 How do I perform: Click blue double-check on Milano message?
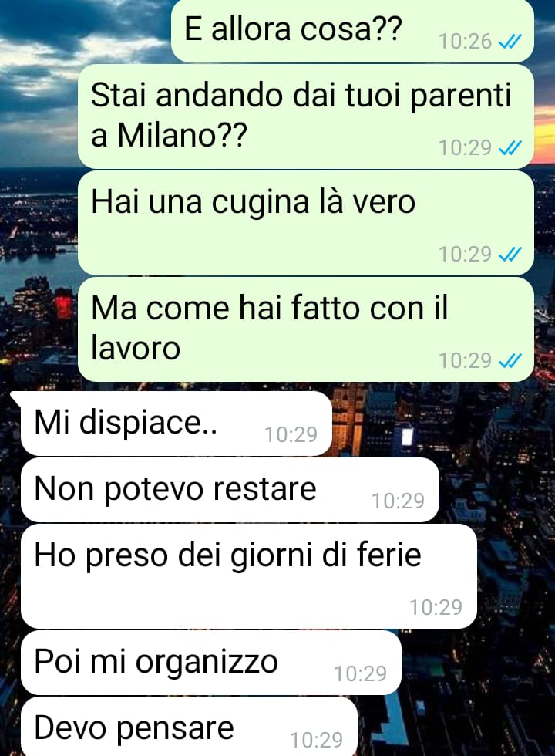point(510,148)
